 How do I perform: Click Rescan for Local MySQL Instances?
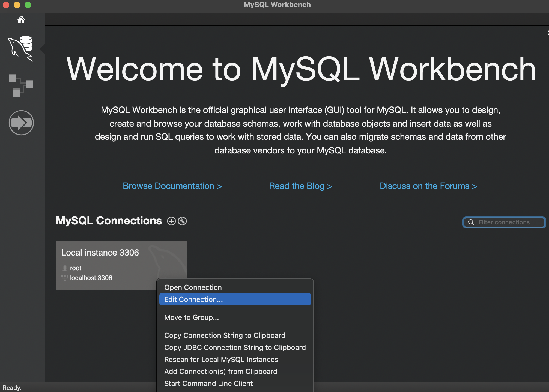pyautogui.click(x=221, y=360)
